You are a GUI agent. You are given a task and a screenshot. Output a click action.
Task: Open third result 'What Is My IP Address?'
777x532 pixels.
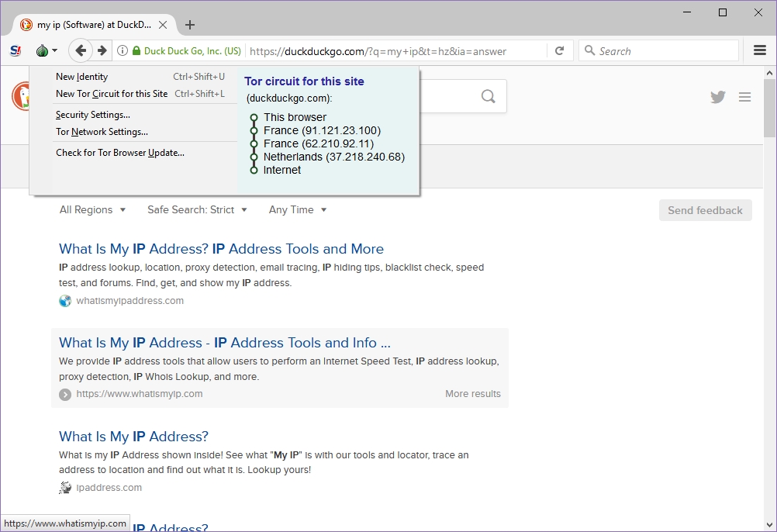pyautogui.click(x=133, y=437)
